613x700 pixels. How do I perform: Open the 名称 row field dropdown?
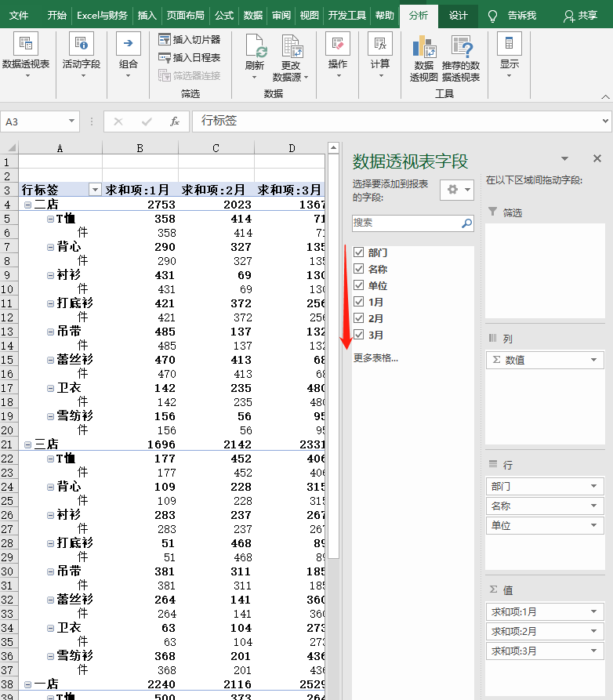coord(594,506)
